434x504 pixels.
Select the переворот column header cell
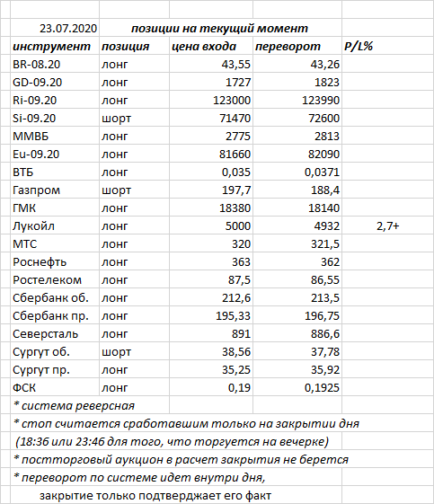[x=297, y=46]
